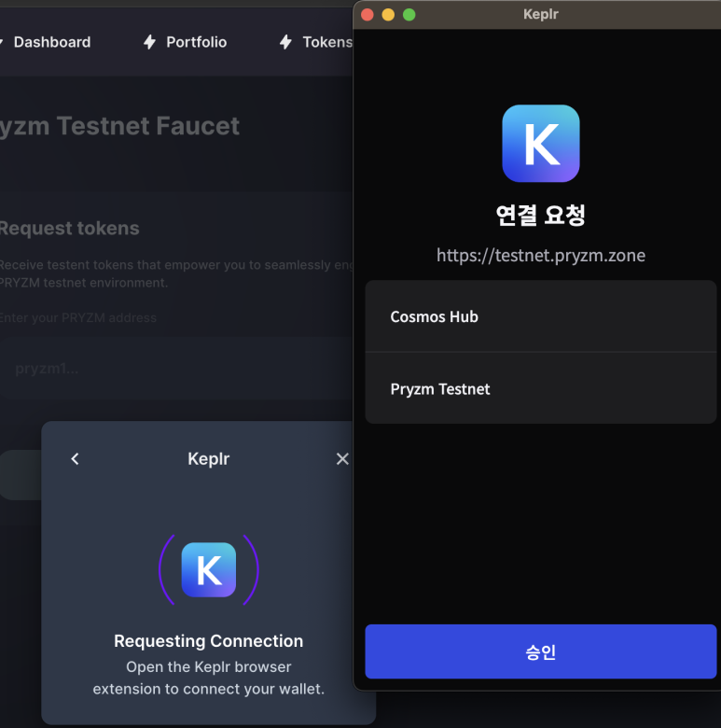Click the Keplr title in the modal
This screenshot has height=728, width=721.
208,458
